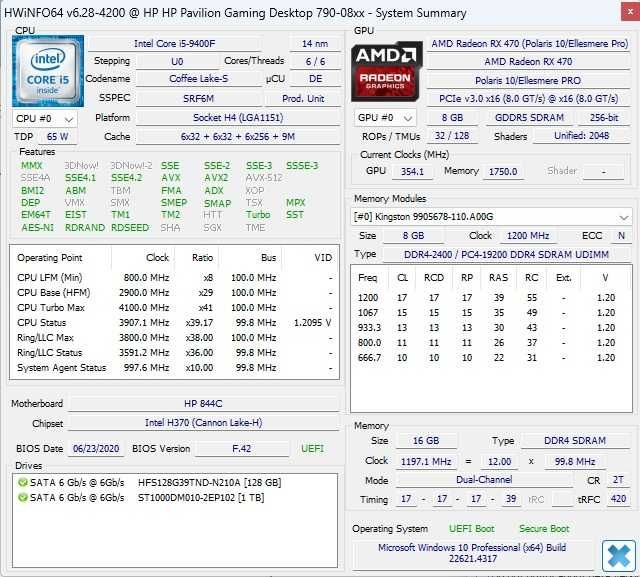Click the GDDR5 SDRAM memory type
Image resolution: width=640 pixels, height=577 pixels.
(529, 118)
